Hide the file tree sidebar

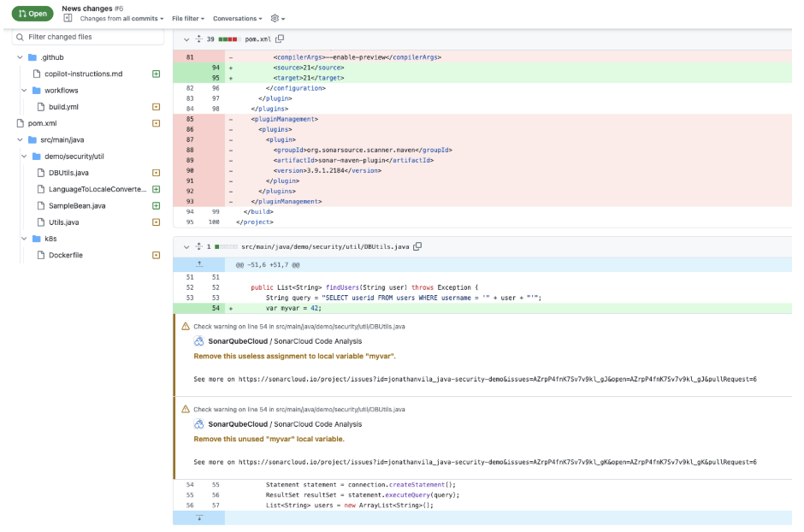click(x=68, y=18)
